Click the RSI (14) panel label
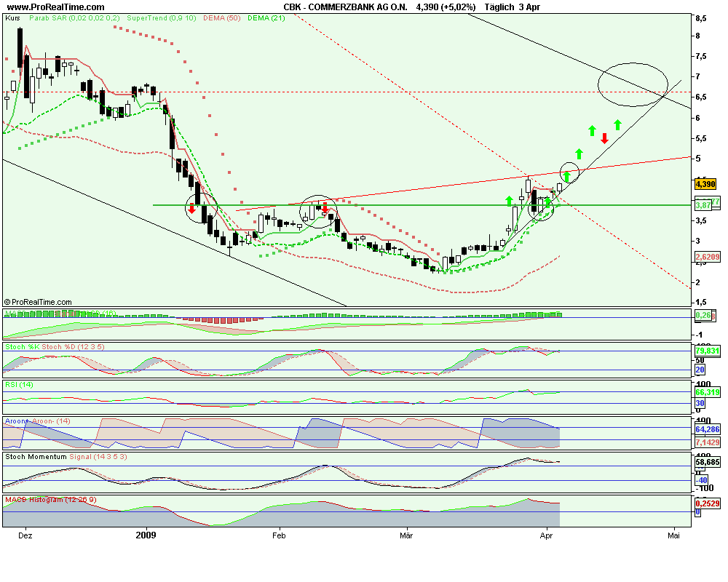728x582 pixels. (19, 385)
